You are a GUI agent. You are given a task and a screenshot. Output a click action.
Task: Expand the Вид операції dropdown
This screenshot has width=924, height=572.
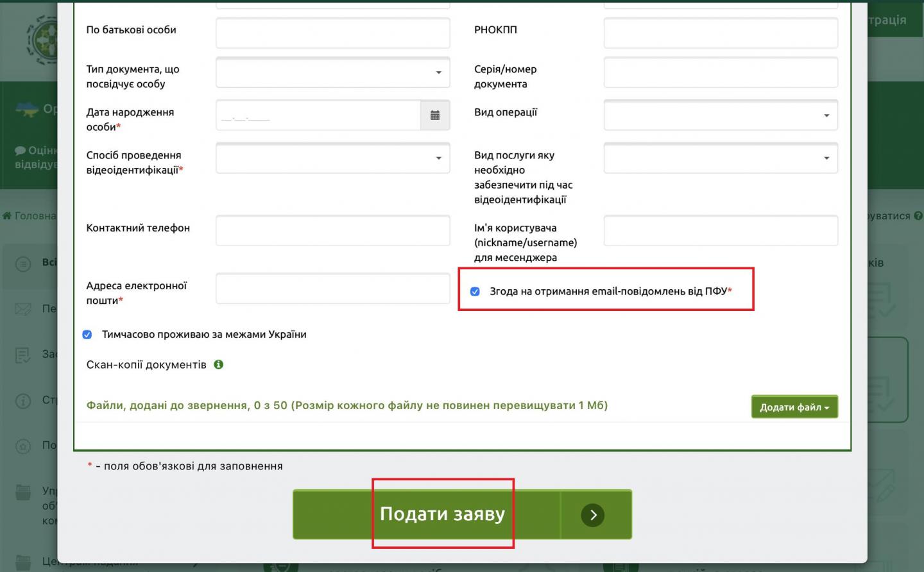tap(720, 115)
